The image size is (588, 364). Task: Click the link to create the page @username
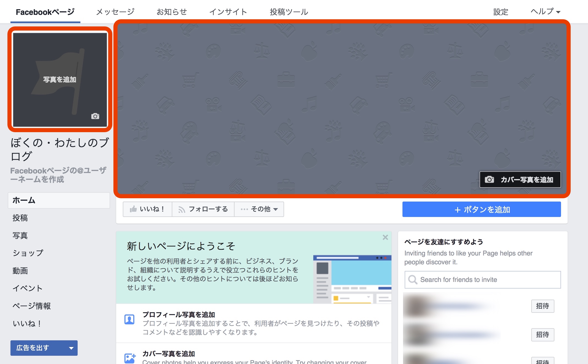tap(58, 175)
